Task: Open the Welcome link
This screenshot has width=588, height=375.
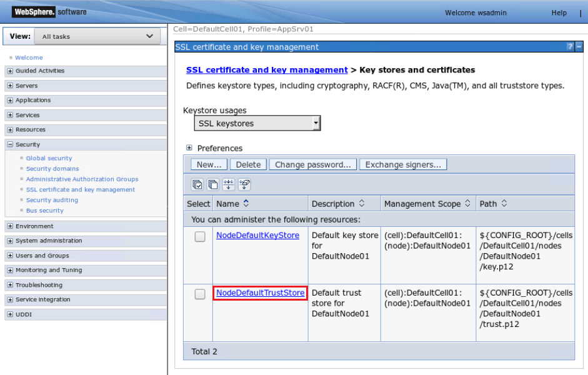Action: tap(29, 57)
